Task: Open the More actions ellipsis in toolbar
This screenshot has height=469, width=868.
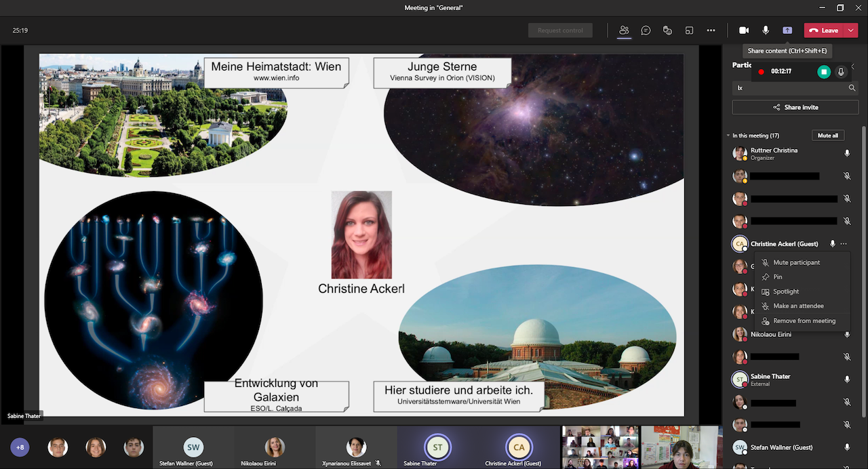Action: (711, 30)
